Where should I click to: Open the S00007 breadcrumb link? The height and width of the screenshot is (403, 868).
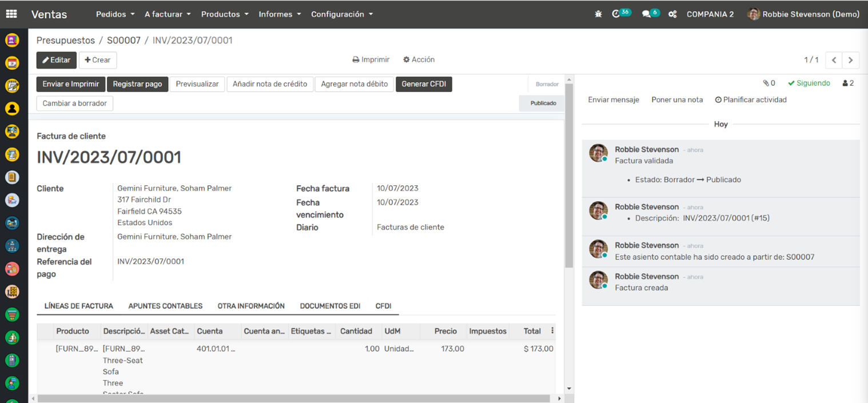click(124, 41)
